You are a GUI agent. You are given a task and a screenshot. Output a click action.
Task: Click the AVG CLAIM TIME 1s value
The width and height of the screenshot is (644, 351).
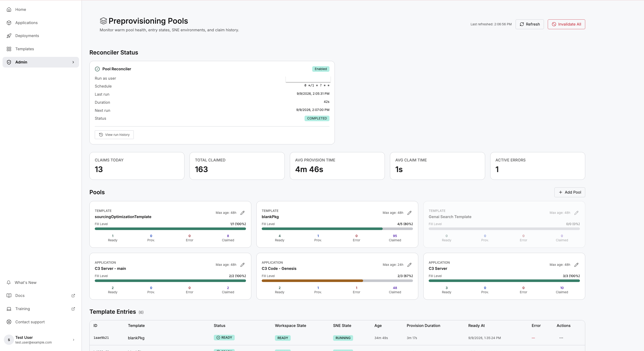pyautogui.click(x=399, y=170)
